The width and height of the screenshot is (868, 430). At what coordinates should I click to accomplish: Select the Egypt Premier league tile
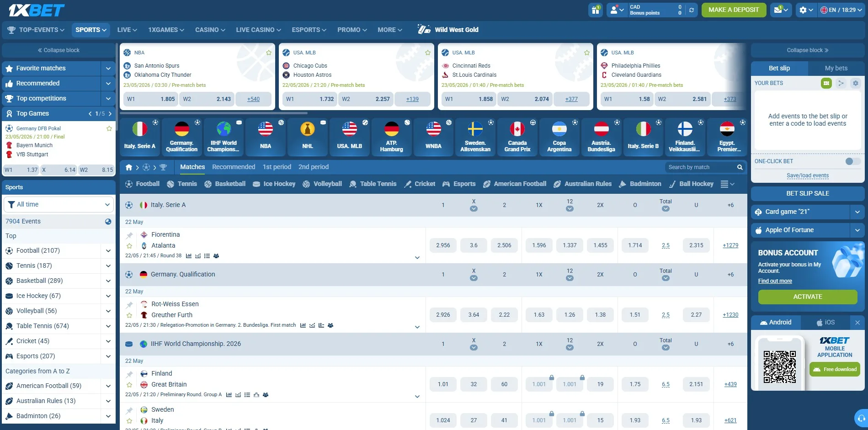point(727,137)
